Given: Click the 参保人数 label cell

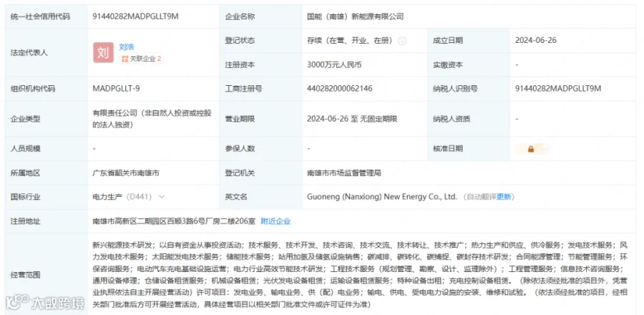Looking at the screenshot, I should tap(260, 149).
